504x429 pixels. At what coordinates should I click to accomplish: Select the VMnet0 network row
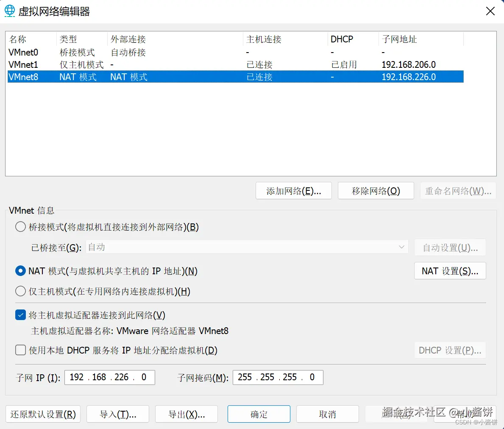[235, 52]
